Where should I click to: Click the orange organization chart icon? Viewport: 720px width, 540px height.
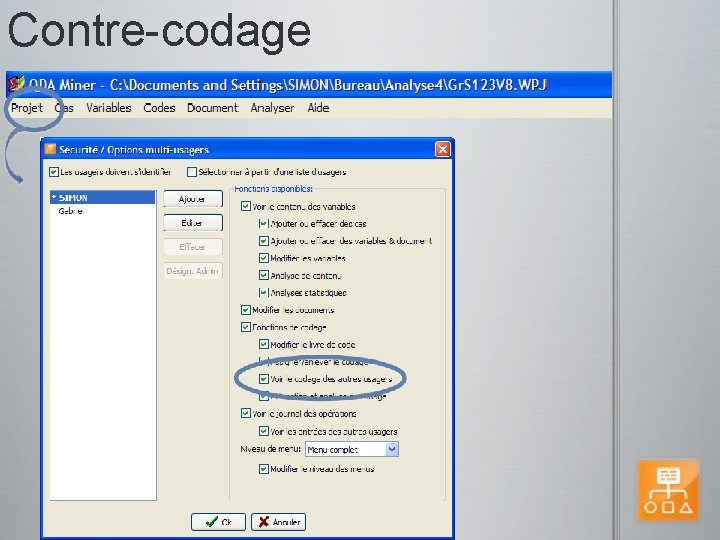[x=669, y=490]
